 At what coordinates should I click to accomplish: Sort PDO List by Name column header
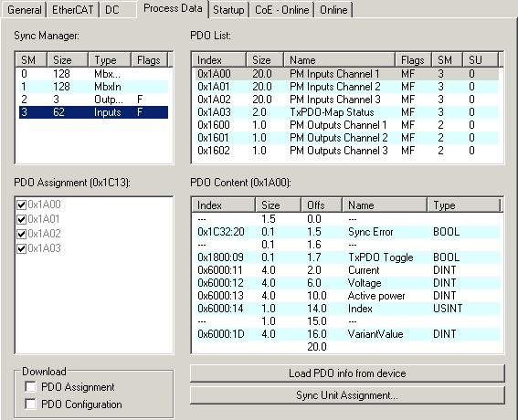339,60
